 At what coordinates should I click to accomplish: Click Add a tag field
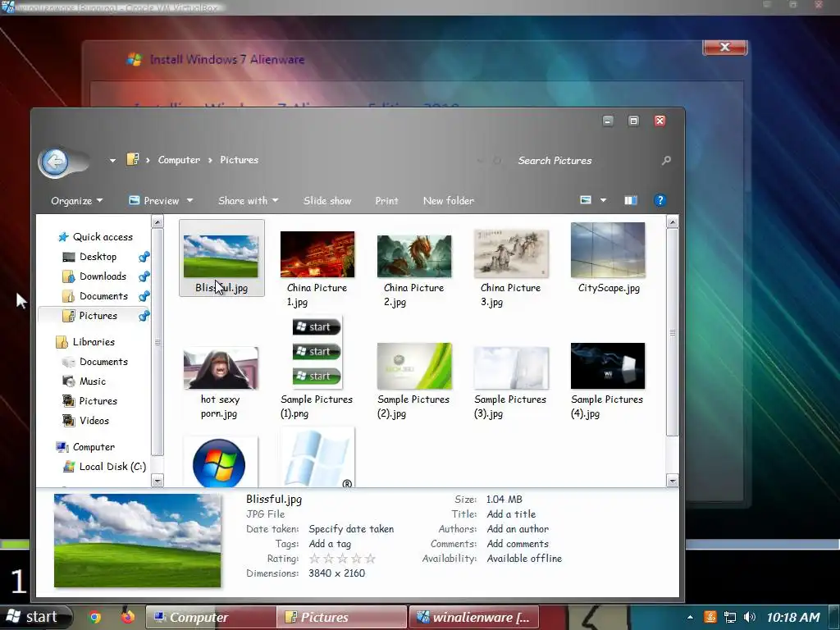click(x=330, y=544)
